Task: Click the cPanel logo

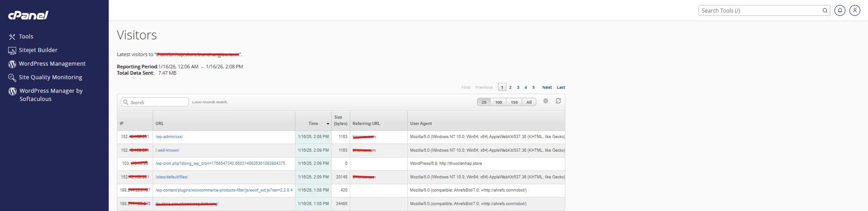Action: (28, 15)
